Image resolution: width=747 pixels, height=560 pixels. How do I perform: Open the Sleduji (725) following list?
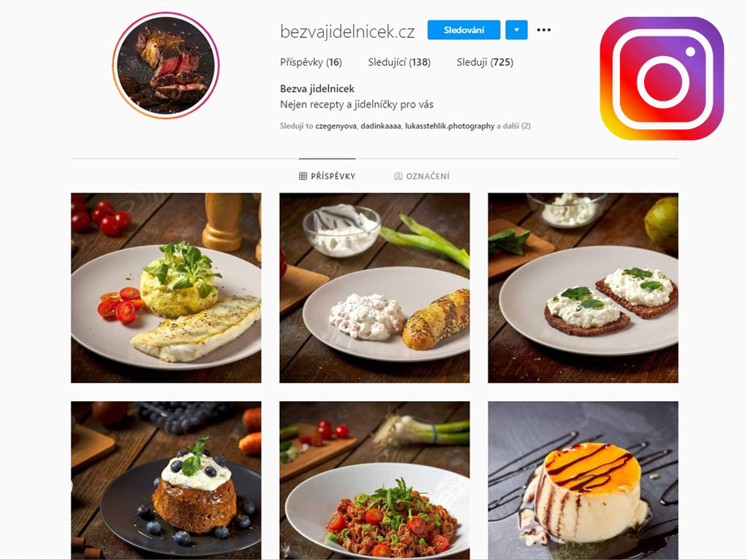point(485,63)
